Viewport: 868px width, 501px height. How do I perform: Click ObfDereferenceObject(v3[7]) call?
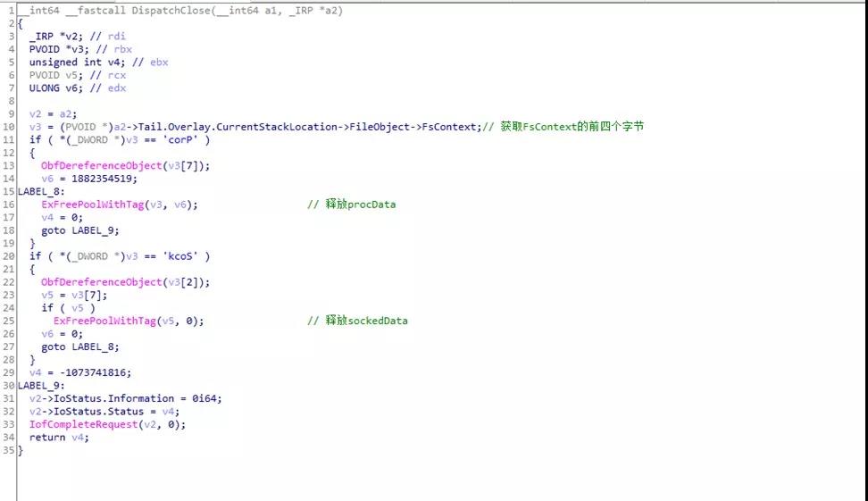click(x=125, y=165)
